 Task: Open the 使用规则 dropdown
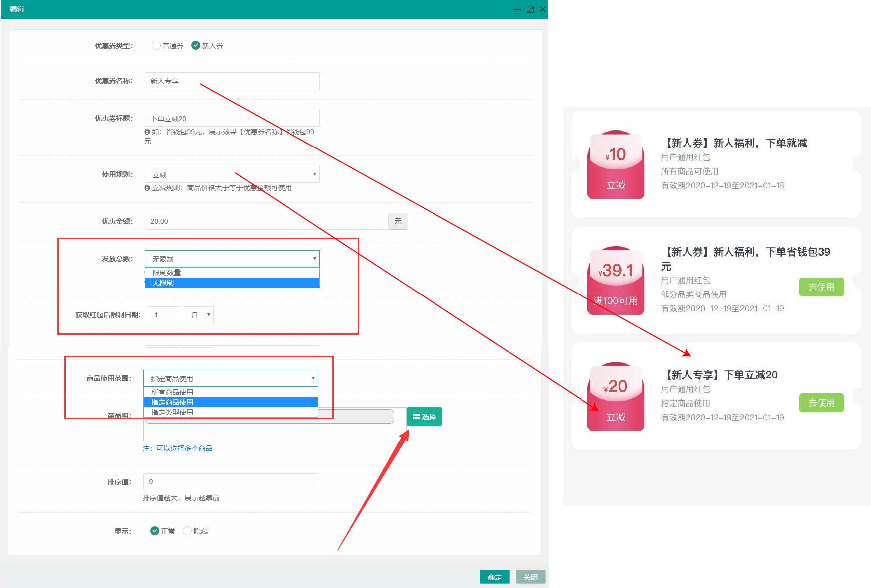(x=232, y=174)
